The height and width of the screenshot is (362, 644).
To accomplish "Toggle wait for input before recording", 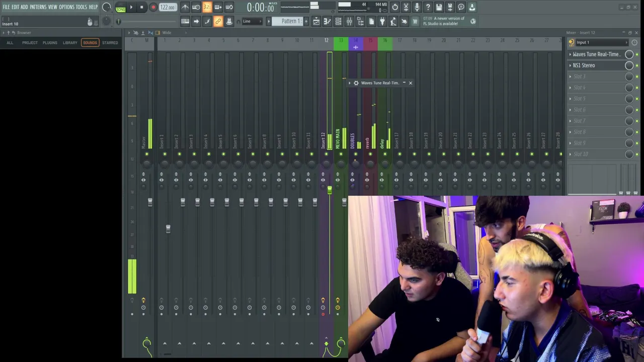I will click(196, 7).
